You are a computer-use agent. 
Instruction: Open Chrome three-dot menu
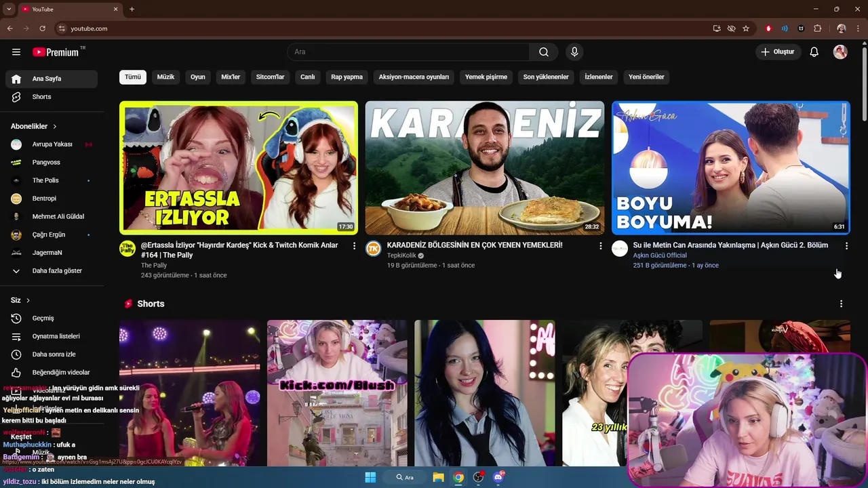858,28
